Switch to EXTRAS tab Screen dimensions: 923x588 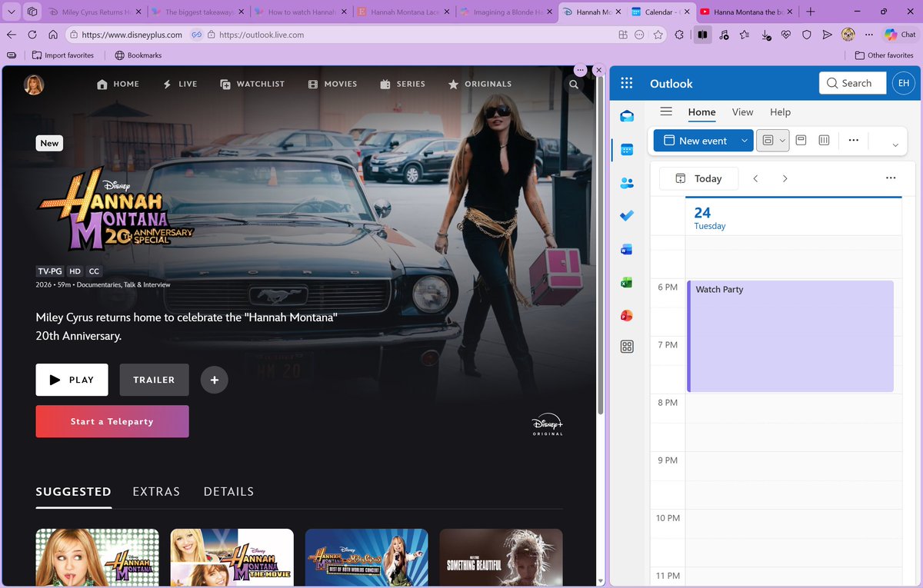pos(156,492)
